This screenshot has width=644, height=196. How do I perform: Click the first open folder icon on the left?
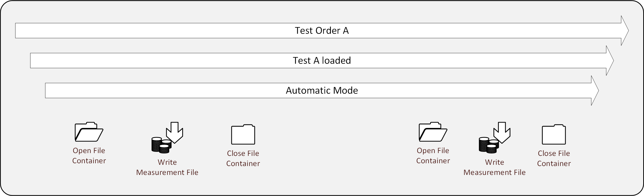(x=89, y=132)
